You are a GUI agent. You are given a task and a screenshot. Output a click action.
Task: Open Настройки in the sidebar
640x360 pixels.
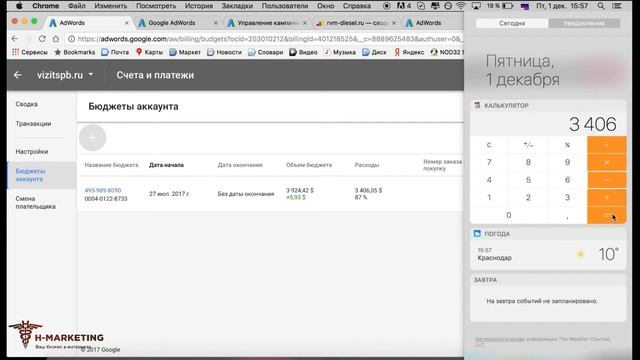[x=32, y=151]
